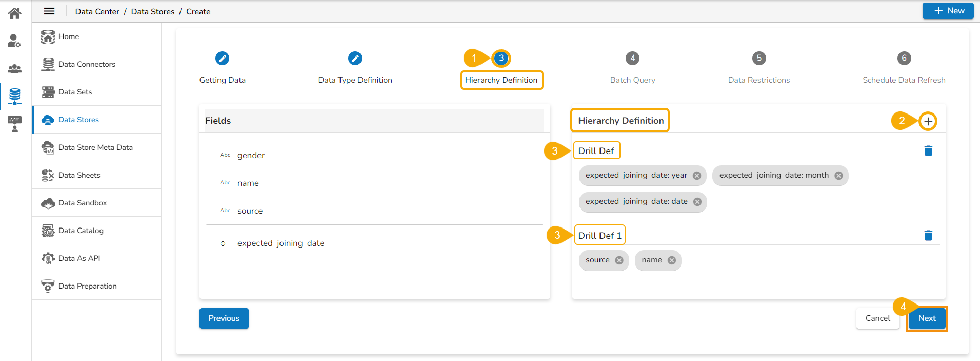The height and width of the screenshot is (361, 980).
Task: Click Data Stores breadcrumb link
Action: click(153, 12)
